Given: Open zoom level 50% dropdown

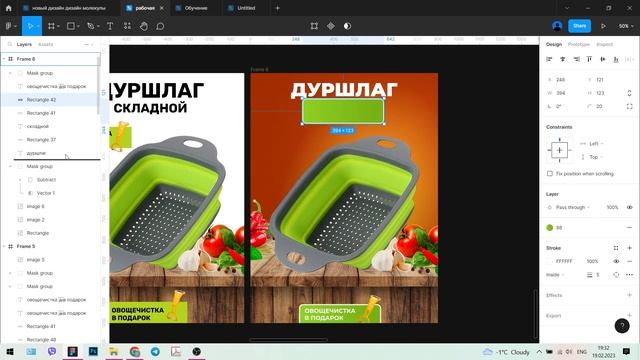Looking at the screenshot, I should coord(626,26).
